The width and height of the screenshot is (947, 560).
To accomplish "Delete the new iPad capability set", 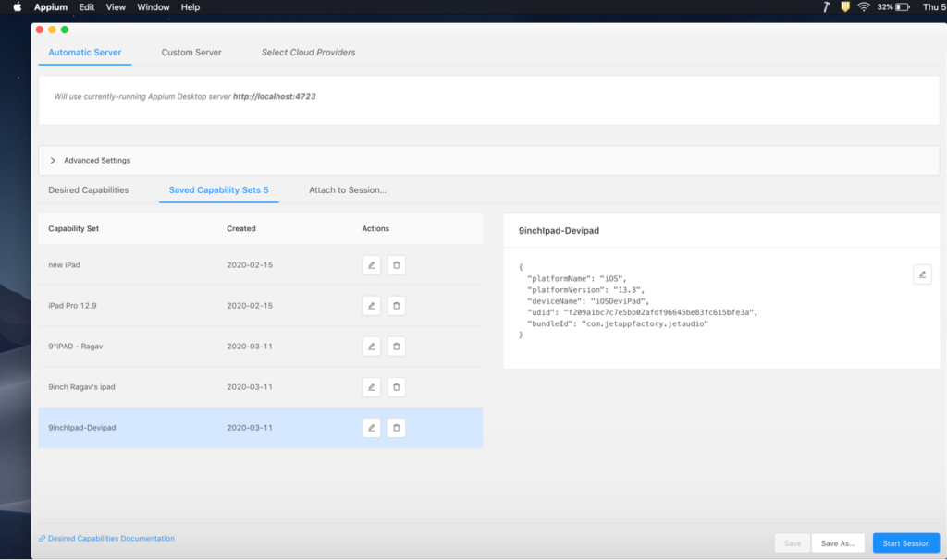I will 396,265.
